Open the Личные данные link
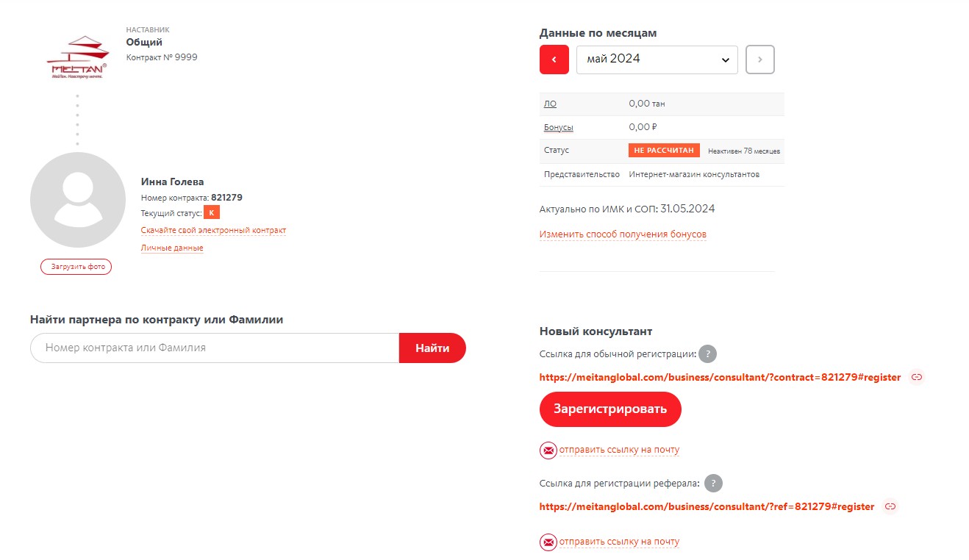 pyautogui.click(x=172, y=248)
